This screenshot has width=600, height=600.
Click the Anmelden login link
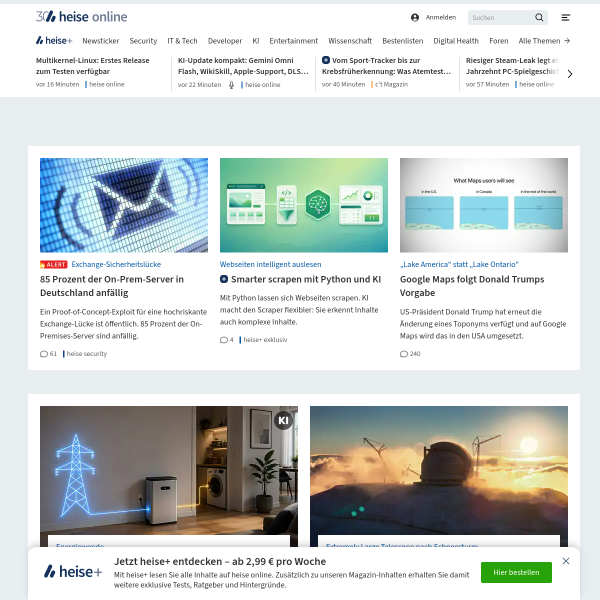tap(441, 18)
